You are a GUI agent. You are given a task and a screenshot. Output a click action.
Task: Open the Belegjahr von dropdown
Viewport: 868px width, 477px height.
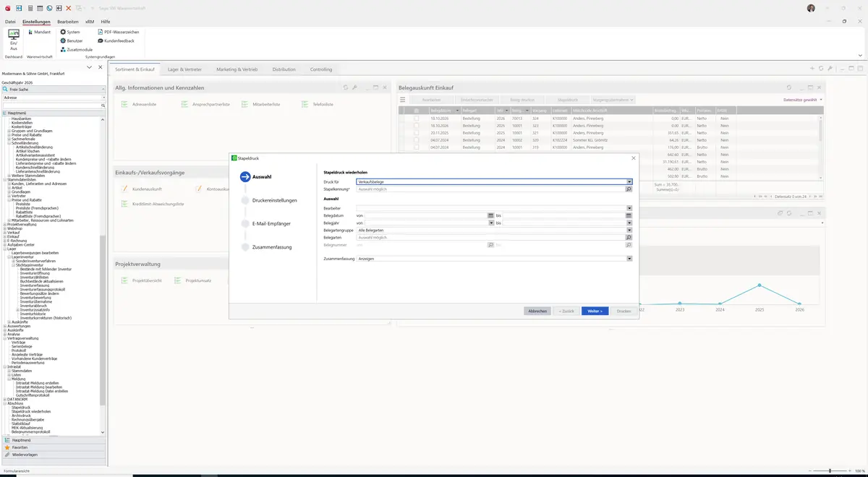click(x=490, y=223)
